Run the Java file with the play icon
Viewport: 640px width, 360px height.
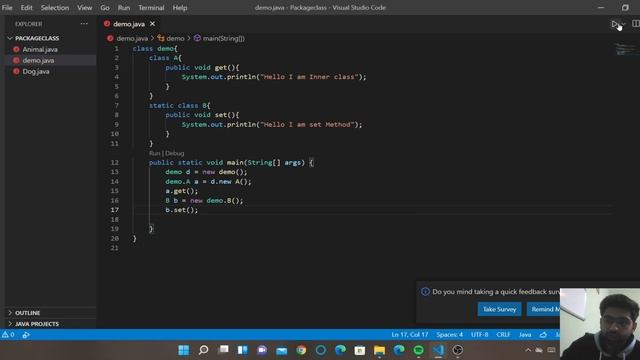[615, 24]
